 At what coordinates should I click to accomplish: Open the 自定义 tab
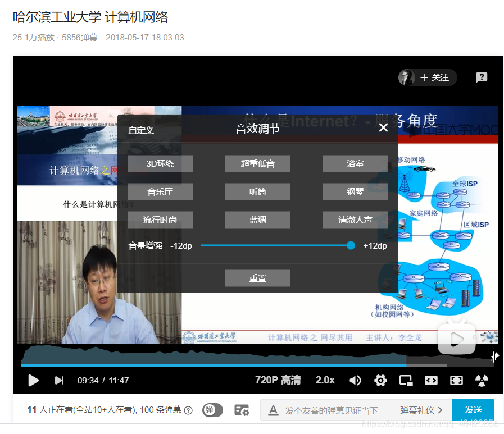coord(141,130)
